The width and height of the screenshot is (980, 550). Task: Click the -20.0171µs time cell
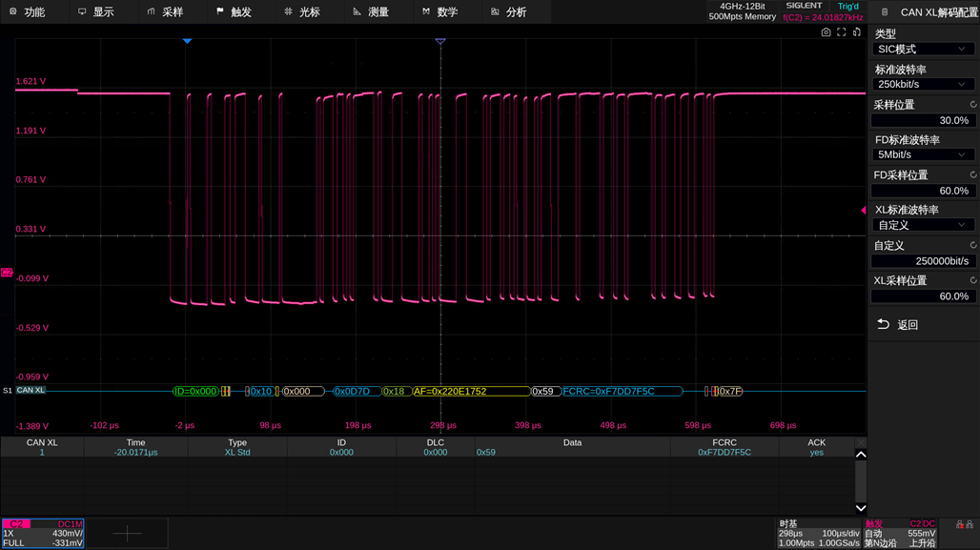(135, 452)
